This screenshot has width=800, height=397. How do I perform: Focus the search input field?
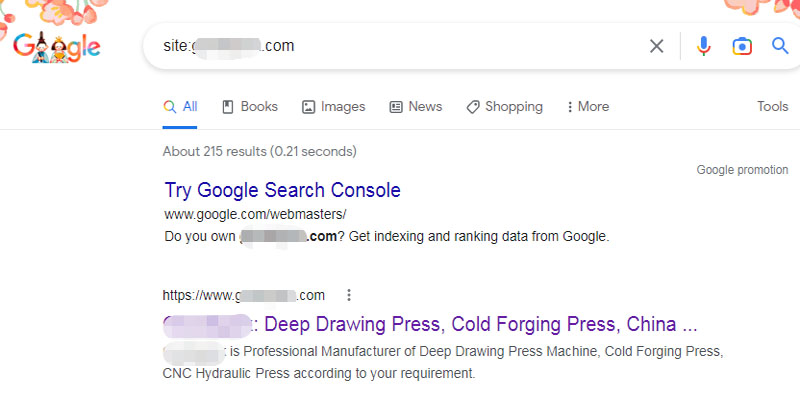pos(398,46)
